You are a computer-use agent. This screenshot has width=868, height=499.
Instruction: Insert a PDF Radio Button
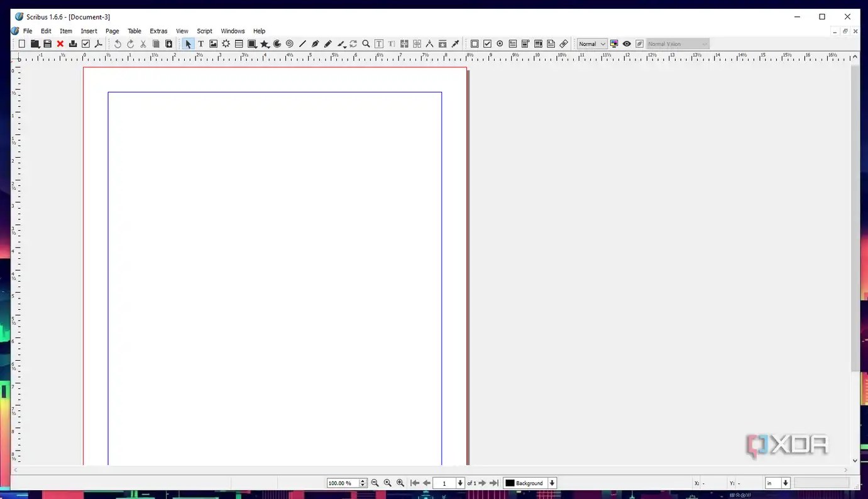coord(500,44)
